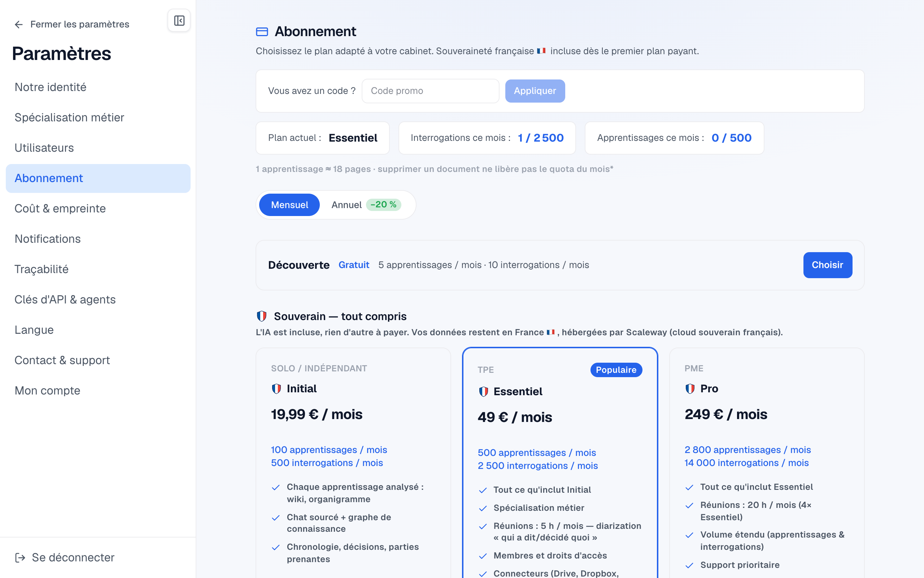The width and height of the screenshot is (924, 578).
Task: Click '249 € / mois' price
Action: pos(726,414)
